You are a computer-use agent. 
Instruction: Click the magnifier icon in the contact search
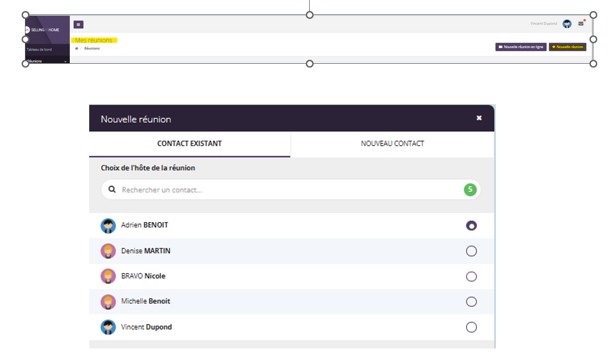pyautogui.click(x=112, y=189)
